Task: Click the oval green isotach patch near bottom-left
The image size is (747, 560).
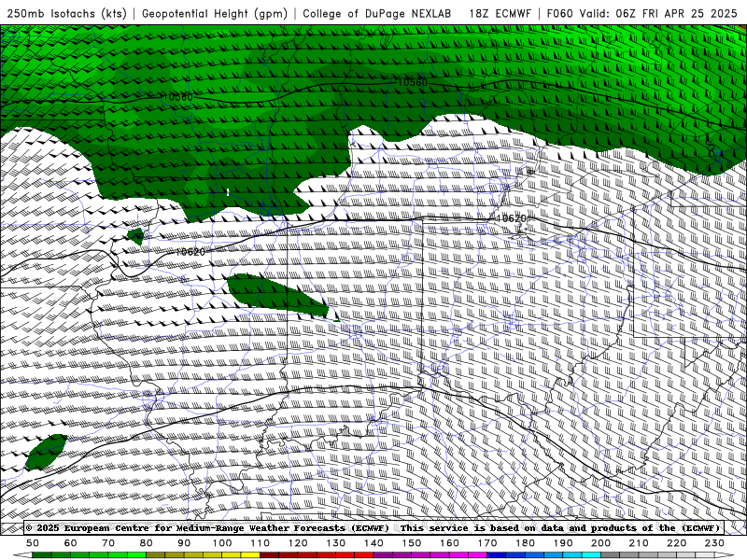Action: [x=46, y=452]
